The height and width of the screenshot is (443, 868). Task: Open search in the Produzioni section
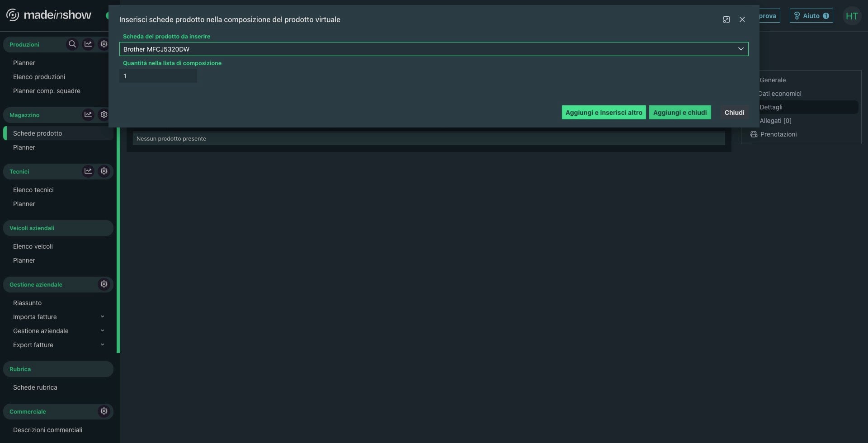coord(72,44)
